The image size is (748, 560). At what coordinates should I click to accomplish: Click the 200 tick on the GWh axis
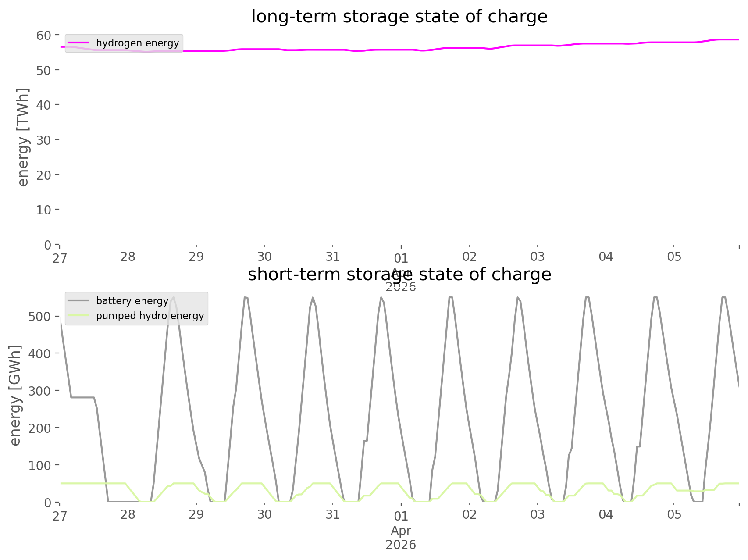click(39, 428)
